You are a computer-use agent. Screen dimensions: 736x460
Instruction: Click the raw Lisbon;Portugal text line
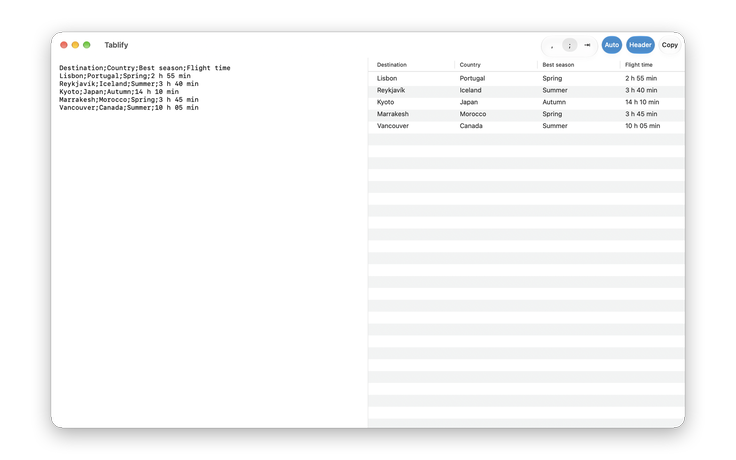125,76
